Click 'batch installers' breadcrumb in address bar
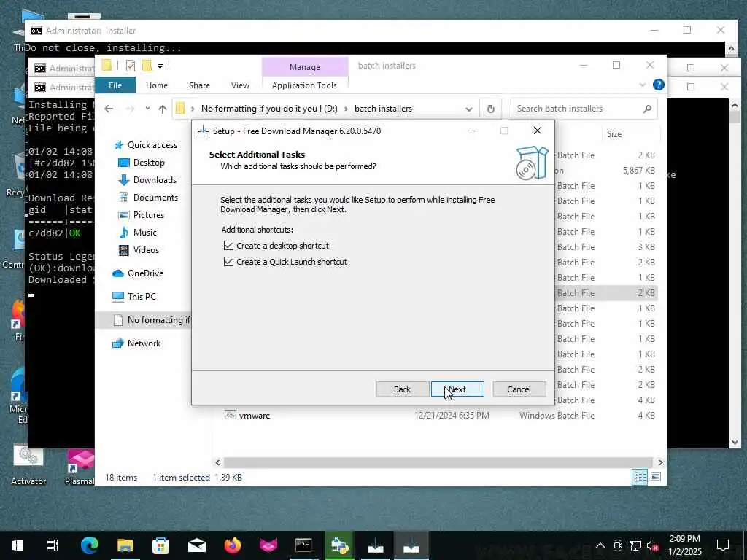This screenshot has height=560, width=747. [x=383, y=109]
